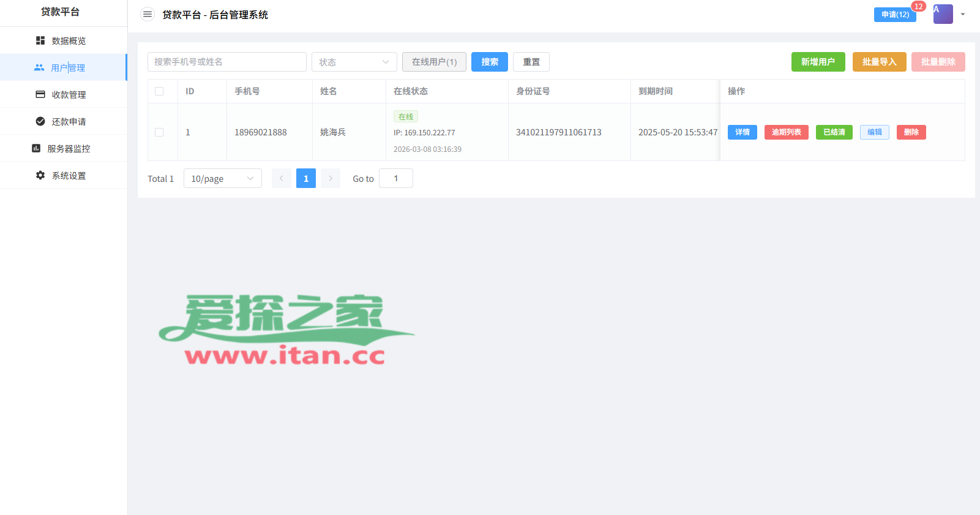Toggle the select-all checkbox in table header

pos(159,91)
